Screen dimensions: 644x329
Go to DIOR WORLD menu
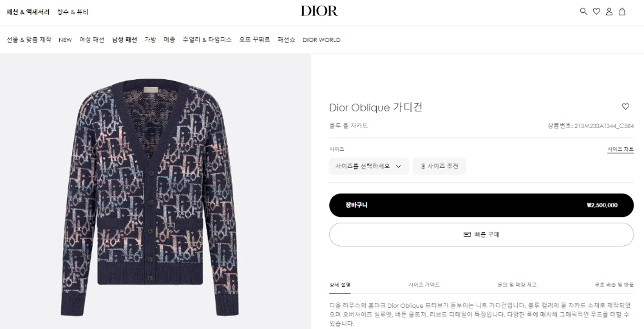tap(321, 40)
